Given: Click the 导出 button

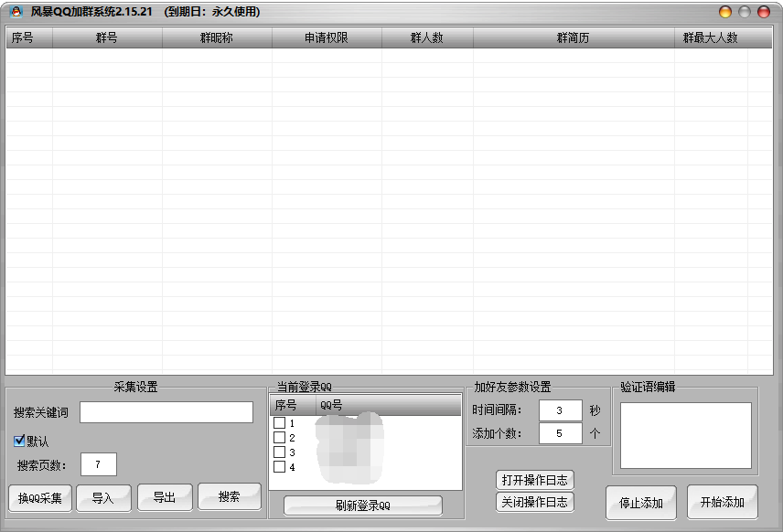Looking at the screenshot, I should 165,497.
